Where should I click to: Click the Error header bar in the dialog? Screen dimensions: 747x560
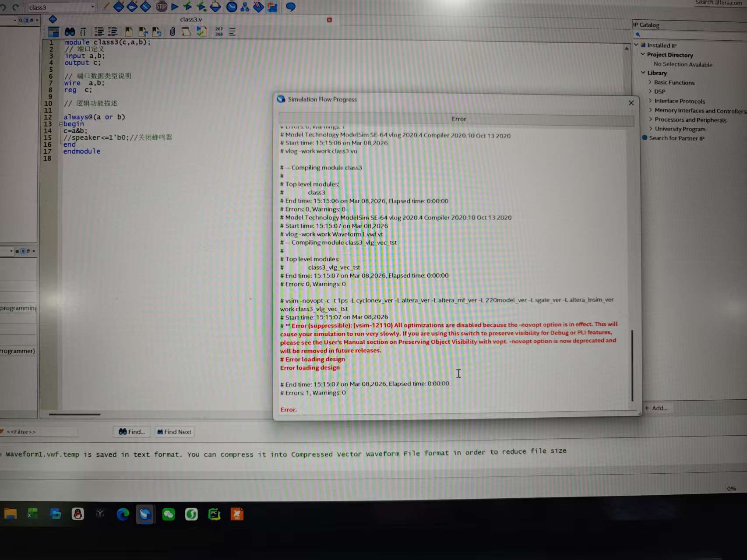point(456,119)
